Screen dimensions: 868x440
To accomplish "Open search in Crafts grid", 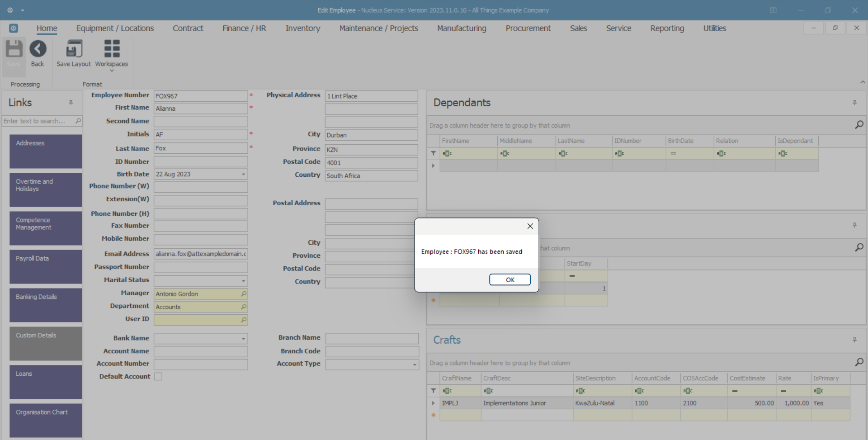I will [x=859, y=362].
